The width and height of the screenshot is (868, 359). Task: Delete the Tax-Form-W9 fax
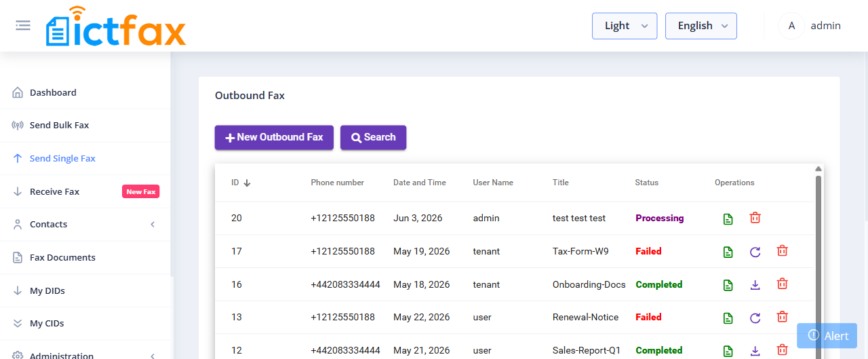click(782, 251)
